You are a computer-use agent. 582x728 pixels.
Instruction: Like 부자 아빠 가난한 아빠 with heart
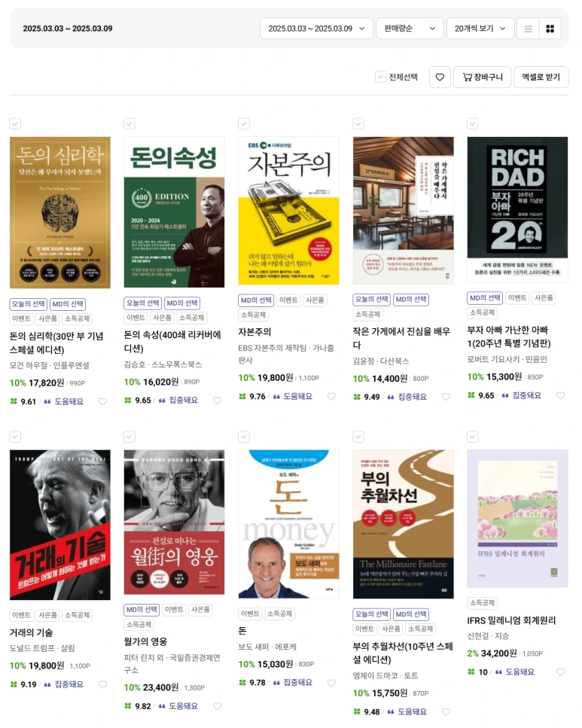pos(561,395)
